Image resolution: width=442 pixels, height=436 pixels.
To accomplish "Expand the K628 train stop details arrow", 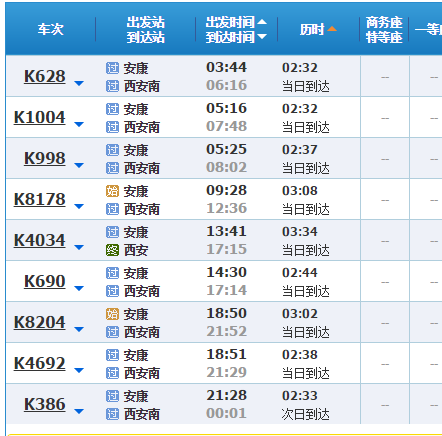I will [79, 83].
